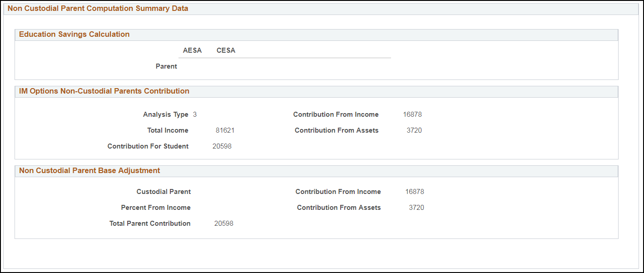This screenshot has height=273, width=644.
Task: Click the Contribution For Student label
Action: tap(148, 146)
